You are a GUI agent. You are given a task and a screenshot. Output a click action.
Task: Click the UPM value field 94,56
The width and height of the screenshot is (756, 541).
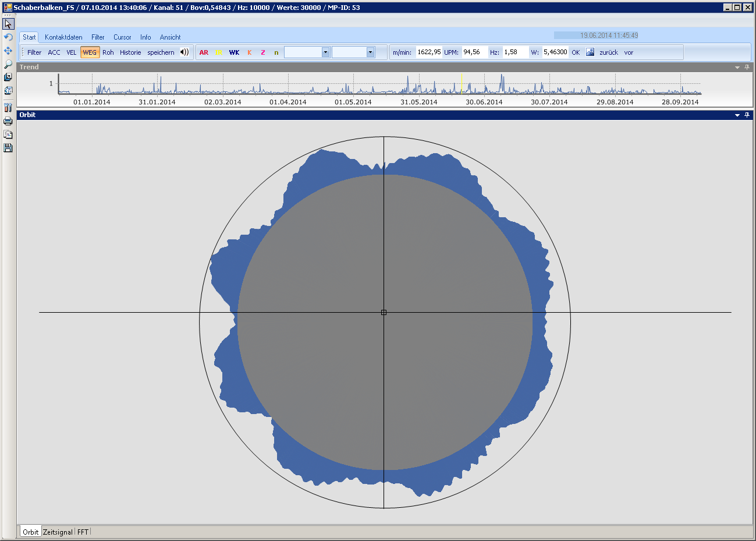pyautogui.click(x=474, y=52)
